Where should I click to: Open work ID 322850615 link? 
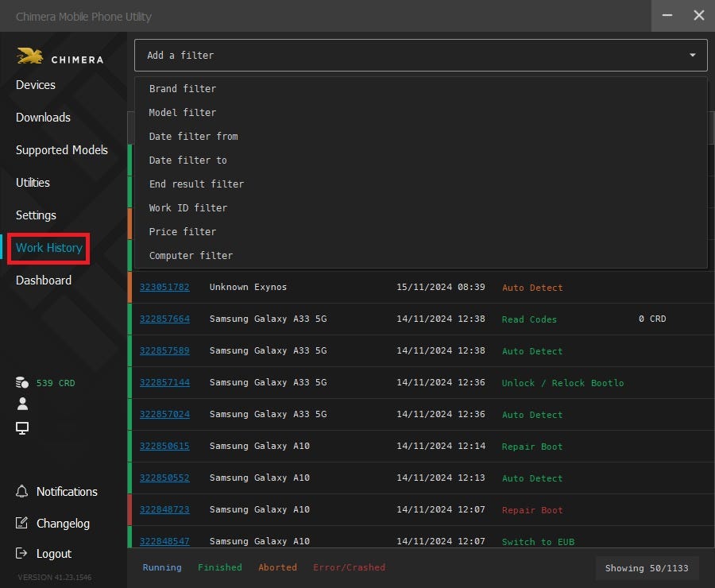pos(164,446)
